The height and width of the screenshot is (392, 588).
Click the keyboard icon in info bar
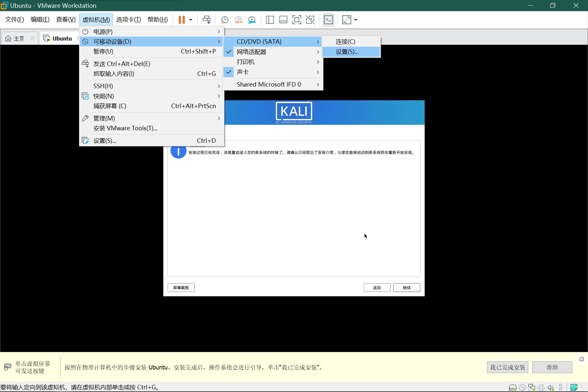tap(8, 367)
